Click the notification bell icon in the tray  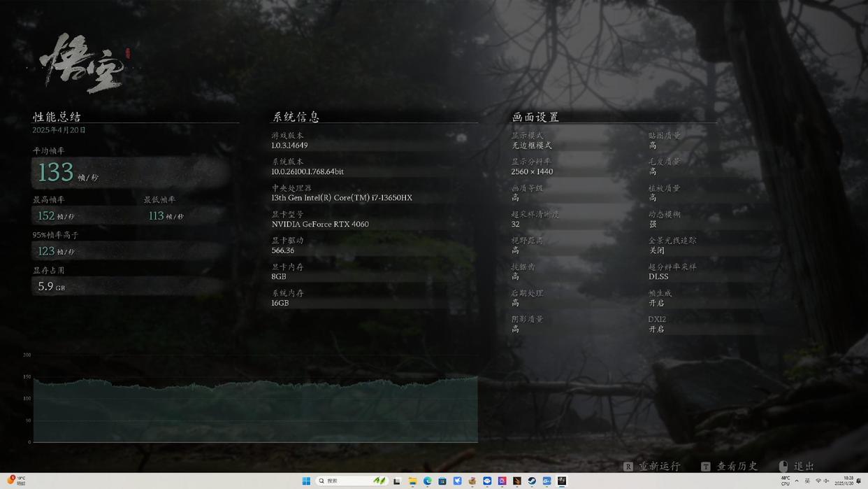click(x=860, y=481)
